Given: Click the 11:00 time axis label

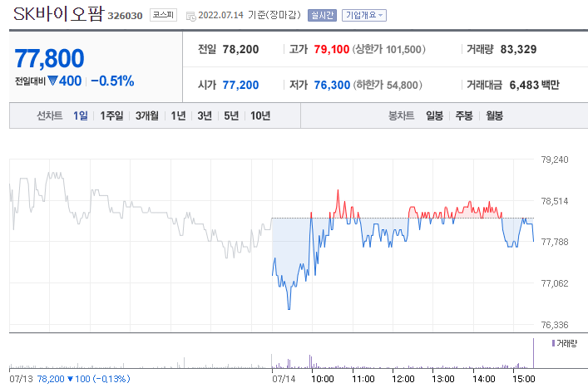Looking at the screenshot, I should [363, 379].
